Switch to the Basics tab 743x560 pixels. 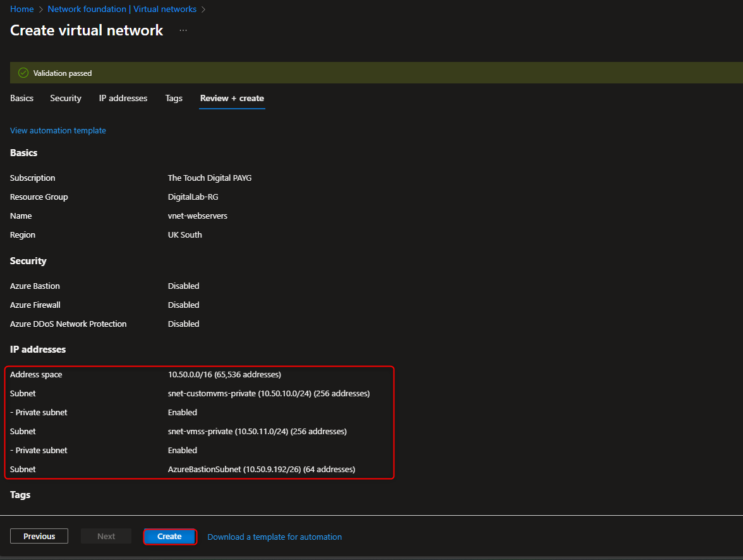(21, 98)
